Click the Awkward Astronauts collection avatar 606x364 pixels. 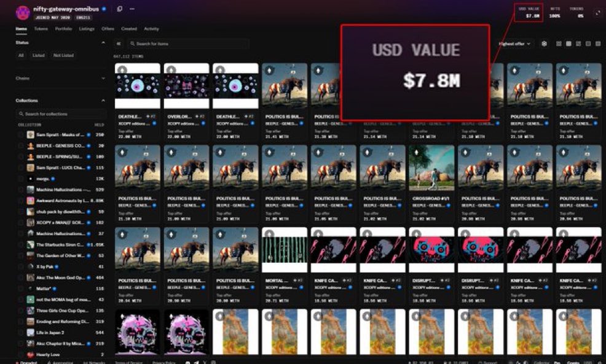pyautogui.click(x=31, y=201)
